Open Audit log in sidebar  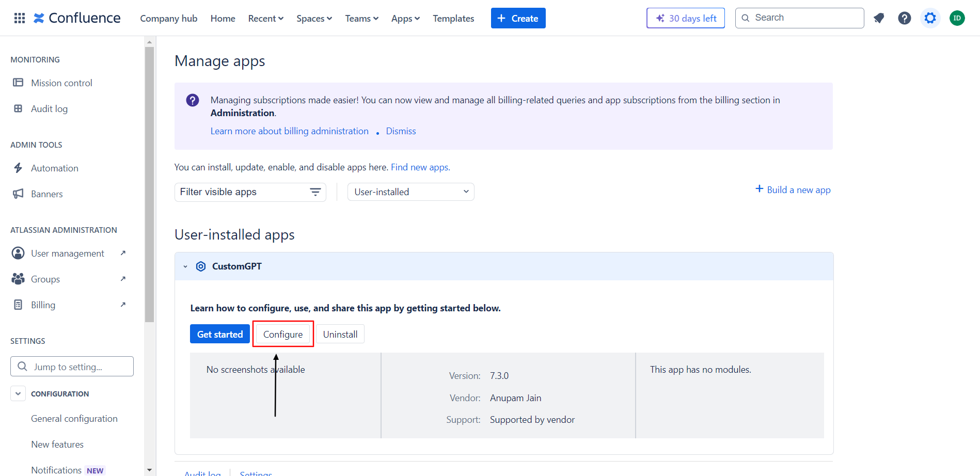pyautogui.click(x=49, y=109)
